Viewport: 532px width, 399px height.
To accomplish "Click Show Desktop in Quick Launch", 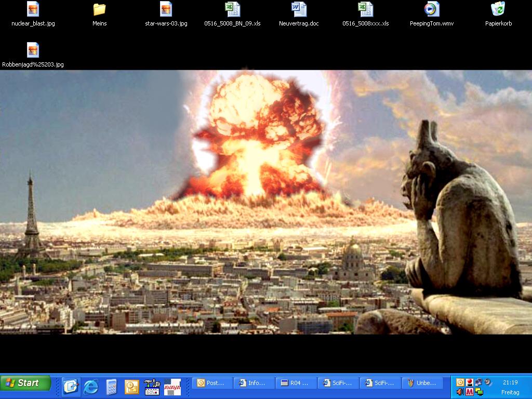I will (71, 387).
